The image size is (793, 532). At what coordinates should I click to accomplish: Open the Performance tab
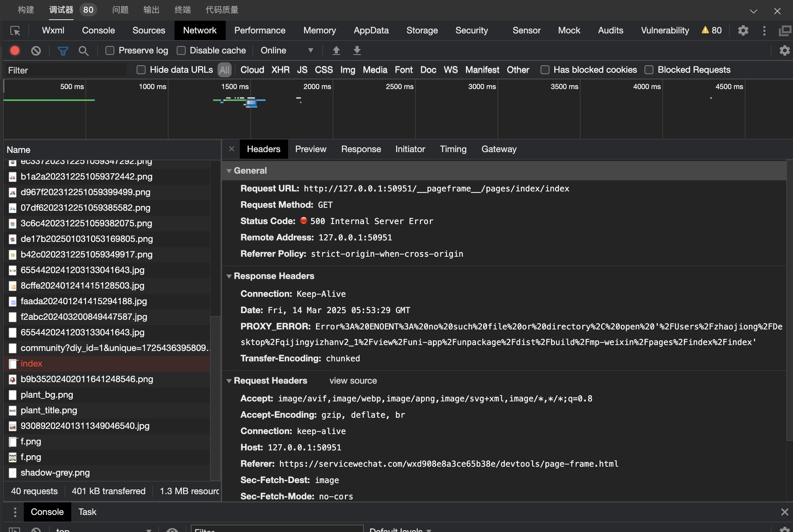click(x=260, y=30)
